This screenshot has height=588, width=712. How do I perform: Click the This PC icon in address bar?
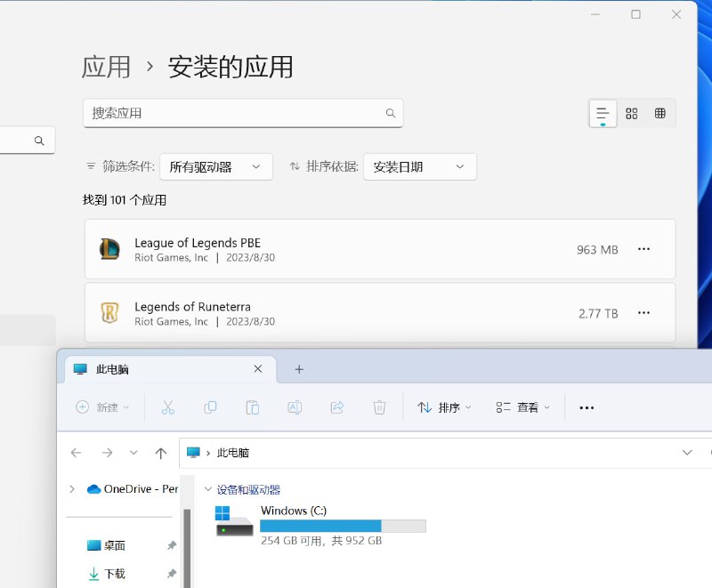click(x=193, y=453)
